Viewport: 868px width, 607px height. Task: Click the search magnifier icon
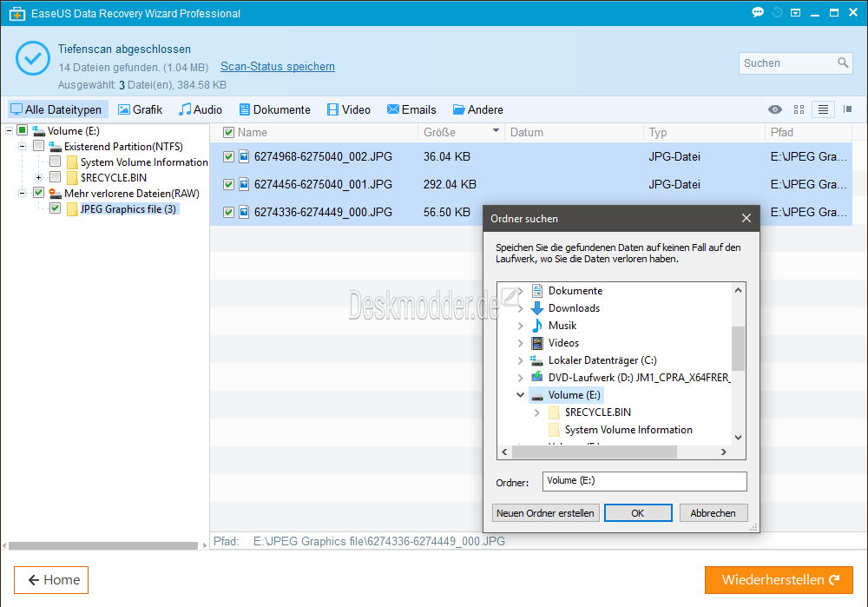[843, 63]
